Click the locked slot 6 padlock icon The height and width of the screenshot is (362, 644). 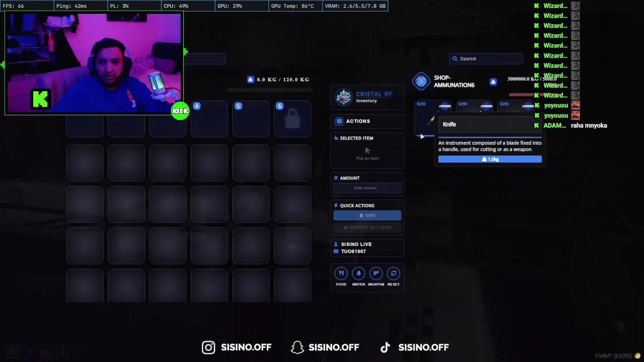pos(293,120)
